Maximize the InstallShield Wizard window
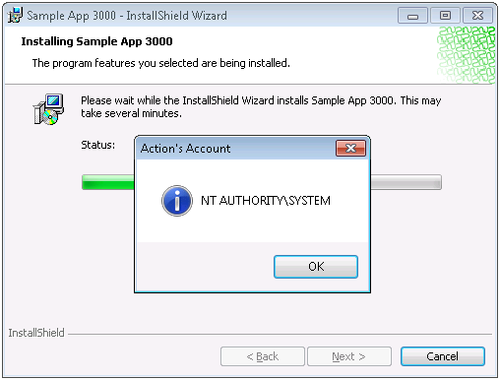 click(445, 16)
